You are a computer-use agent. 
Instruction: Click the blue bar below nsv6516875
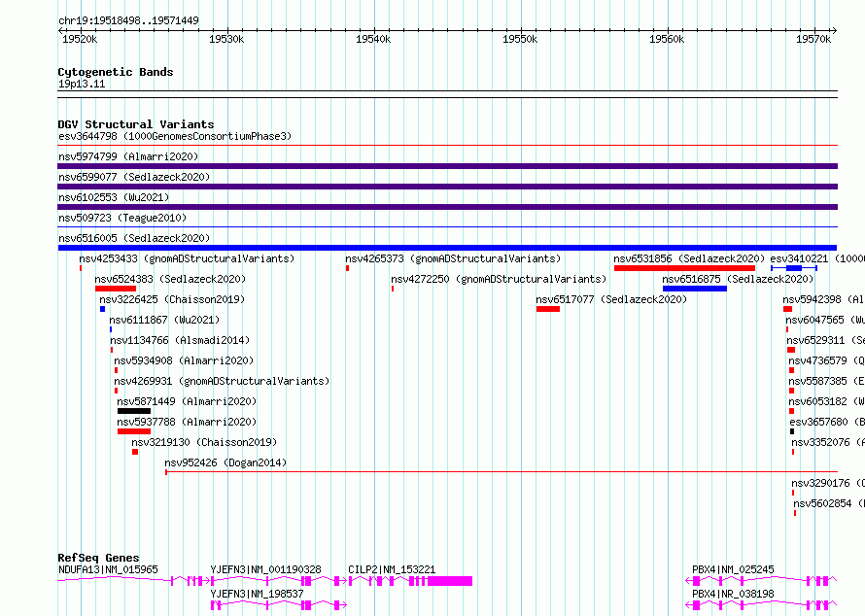tap(695, 289)
